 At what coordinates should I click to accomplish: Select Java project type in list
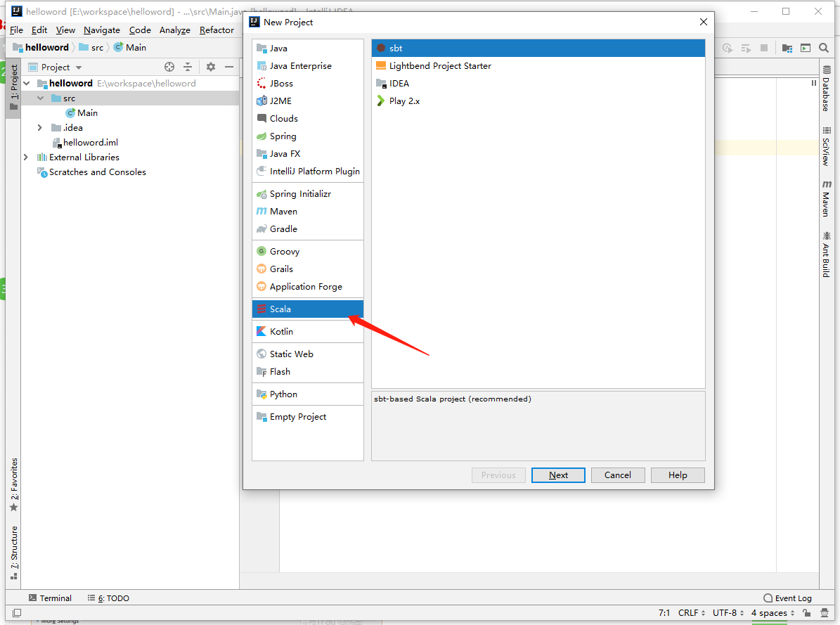[x=307, y=49]
